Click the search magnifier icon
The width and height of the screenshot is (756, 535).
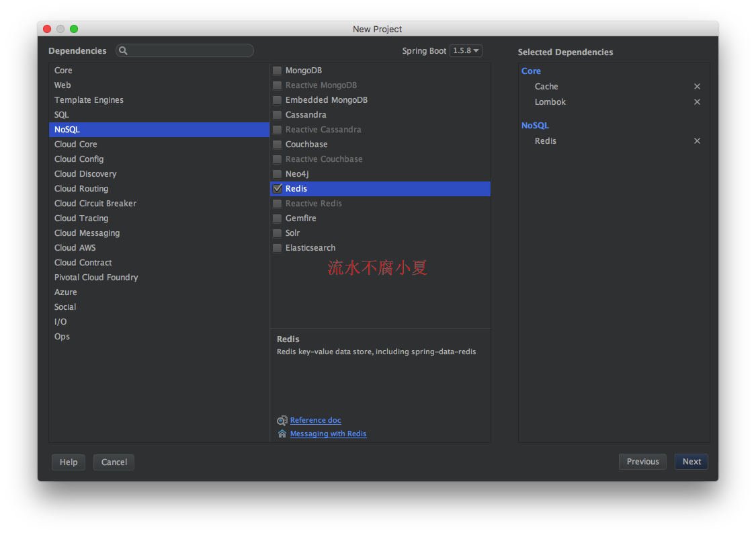[x=124, y=50]
